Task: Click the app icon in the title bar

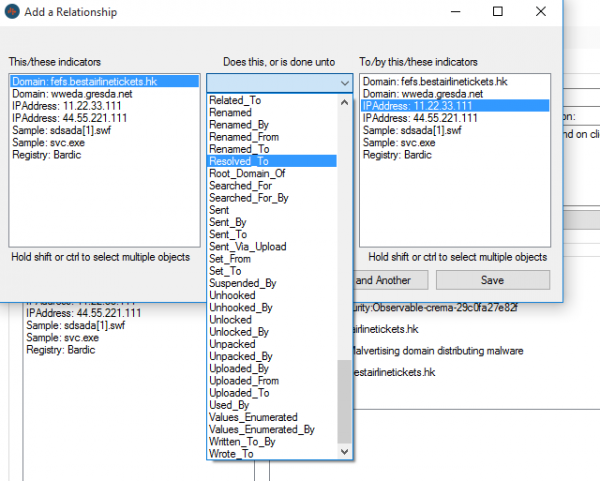Action: [12, 11]
